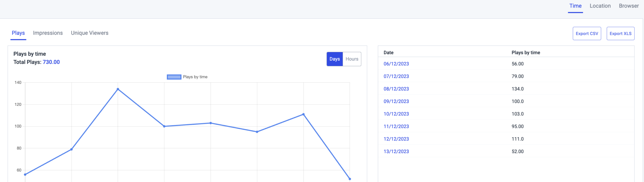This screenshot has height=182, width=644.
Task: Open the Unique Viewers tab
Action: click(x=90, y=33)
